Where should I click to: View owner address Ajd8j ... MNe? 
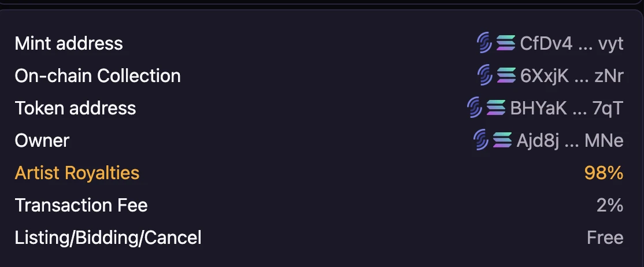point(569,140)
